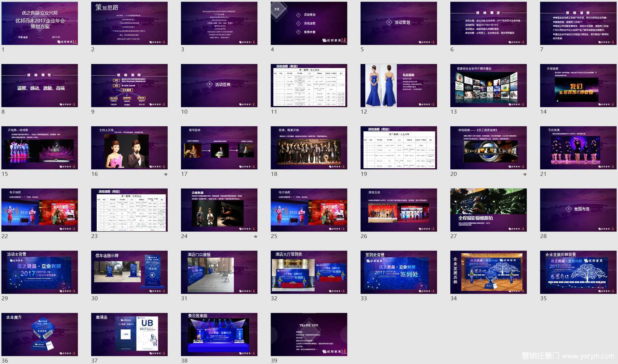This screenshot has height=364, width=618.
Task: Select slide 36 thumbnail 企业魔方
Action: pyautogui.click(x=40, y=334)
